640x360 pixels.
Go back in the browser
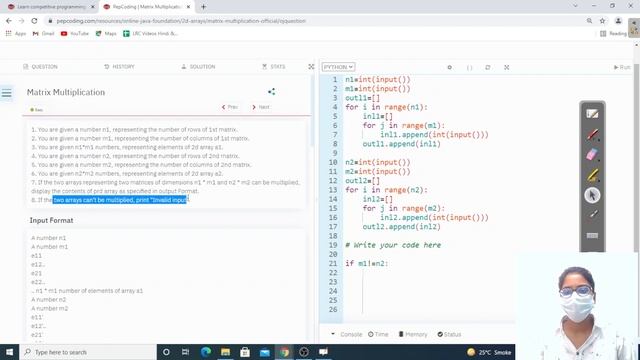9,21
